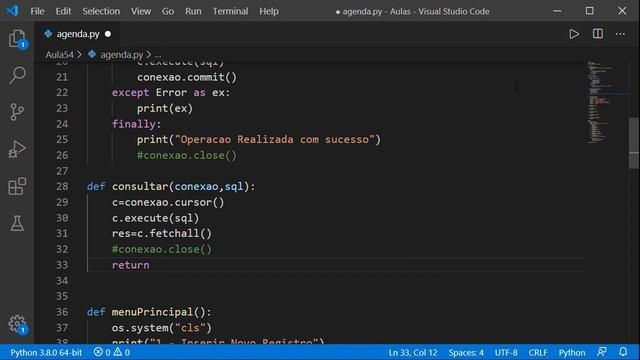Open the Run and Debug view
Image resolution: width=640 pixels, height=360 pixels.
coord(17,149)
